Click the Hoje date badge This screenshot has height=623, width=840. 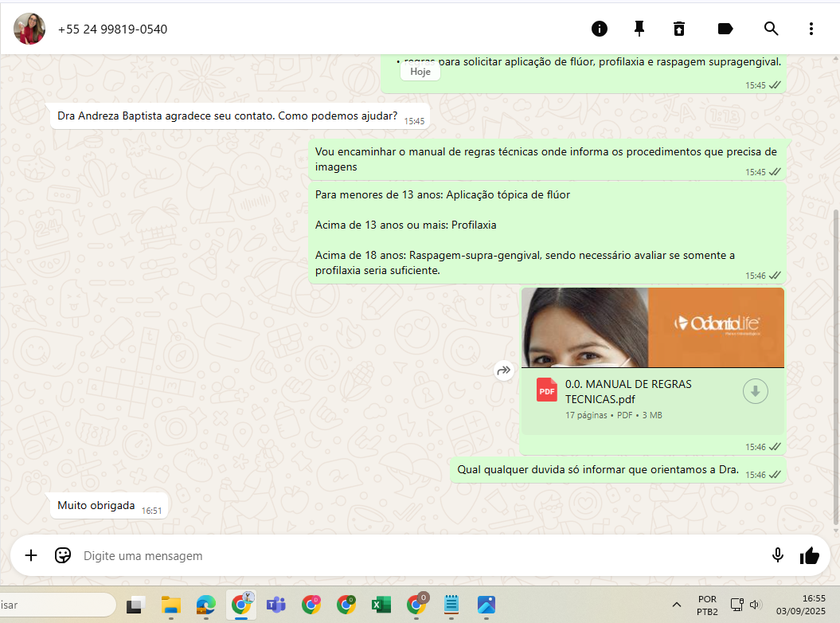[420, 72]
